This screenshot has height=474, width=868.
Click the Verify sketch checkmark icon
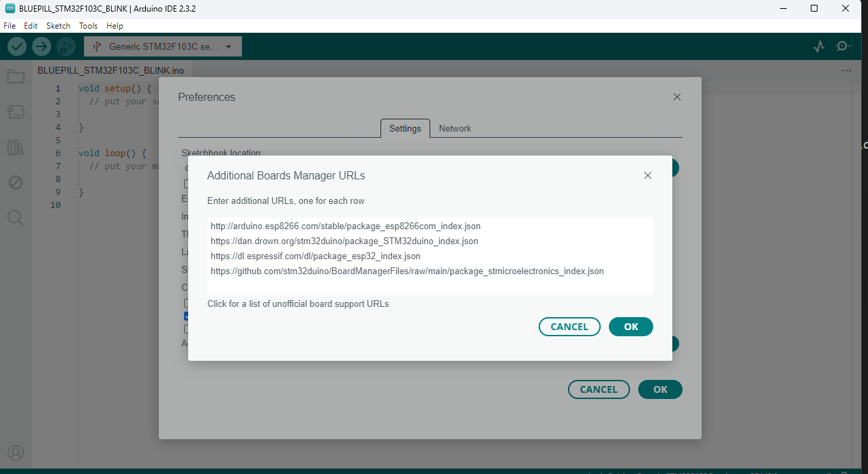(x=17, y=46)
